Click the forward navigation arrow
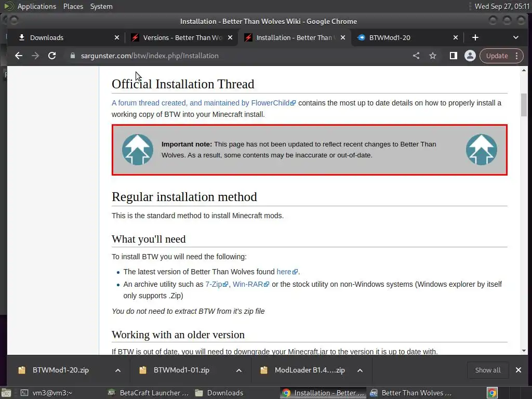This screenshot has height=399, width=532. (35, 56)
